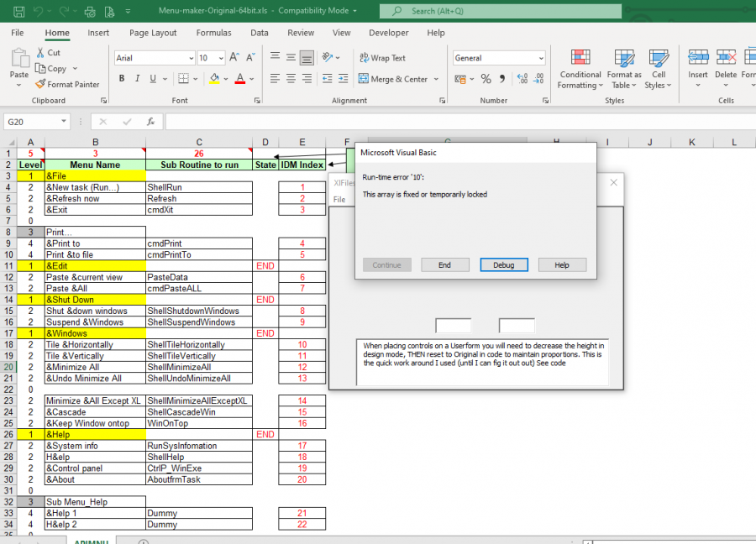Save the workbook using the floppy disk icon
Viewport: 756px width, 544px height.
pos(18,11)
